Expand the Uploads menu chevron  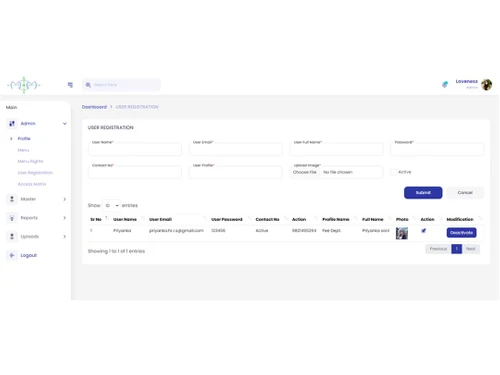tap(65, 237)
